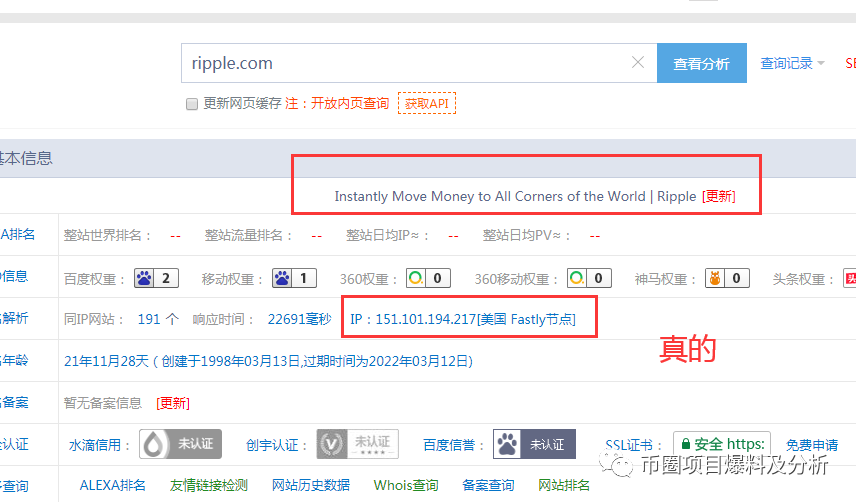The width and height of the screenshot is (856, 502).
Task: Click the 安全 https lock badge
Action: click(x=722, y=444)
